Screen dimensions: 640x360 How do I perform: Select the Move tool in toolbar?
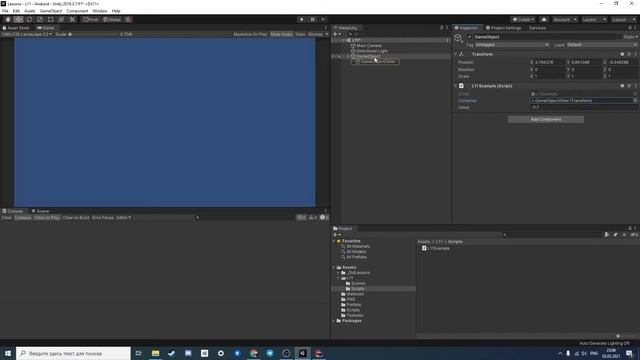click(x=18, y=20)
